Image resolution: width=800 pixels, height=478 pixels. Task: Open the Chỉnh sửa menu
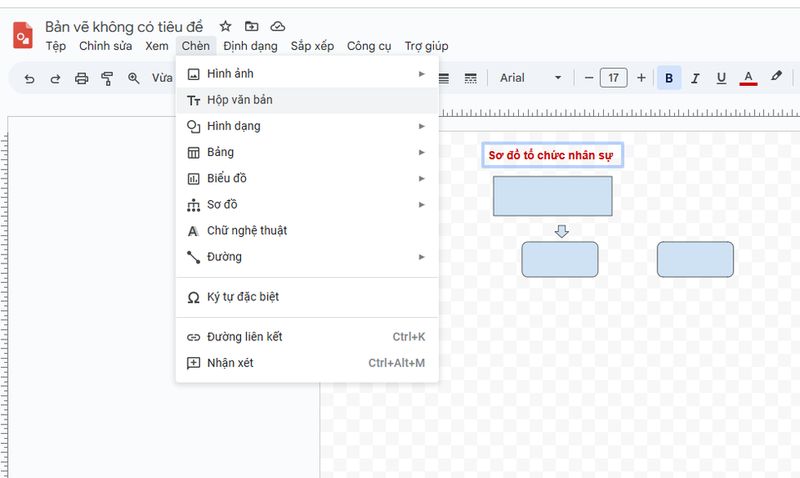pos(106,46)
